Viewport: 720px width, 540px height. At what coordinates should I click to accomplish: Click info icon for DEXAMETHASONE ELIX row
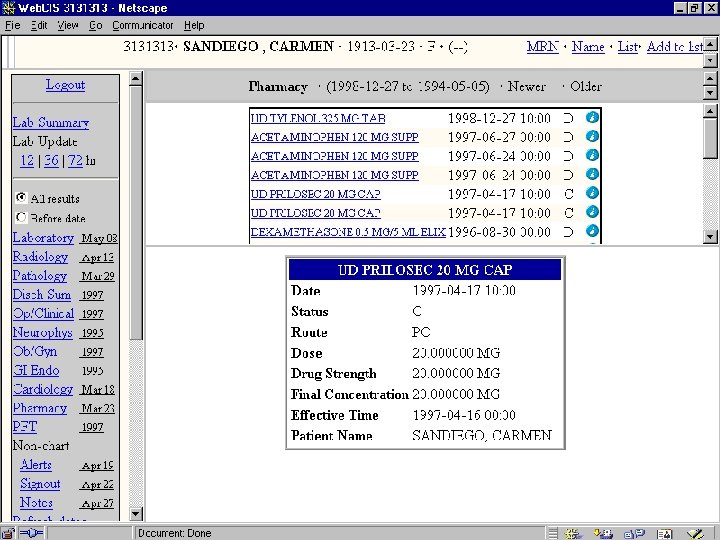click(x=592, y=231)
